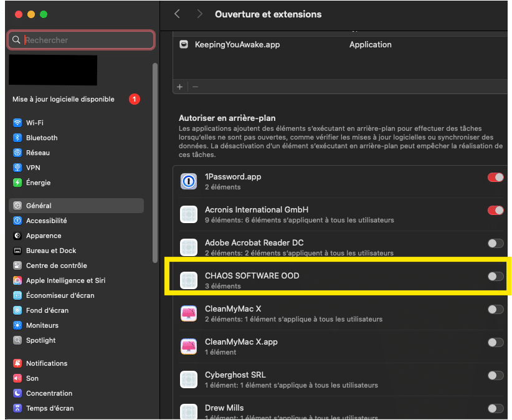Open the Spotlight sidebar icon

click(17, 340)
